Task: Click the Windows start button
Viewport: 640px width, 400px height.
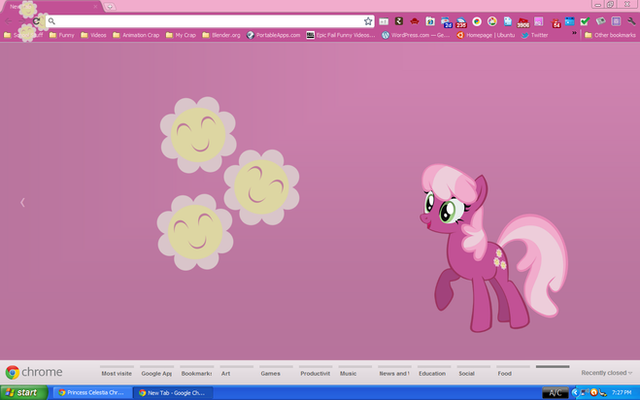Action: pyautogui.click(x=24, y=393)
